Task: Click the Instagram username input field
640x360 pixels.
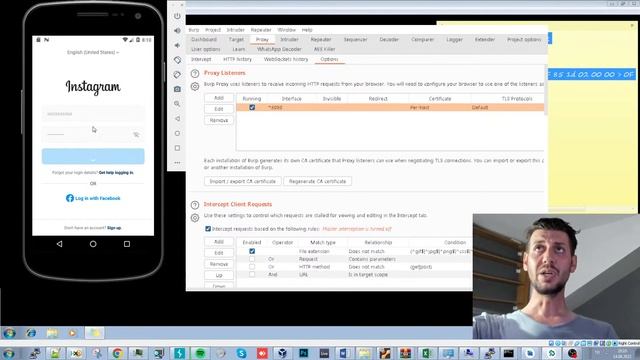Action: [93, 114]
